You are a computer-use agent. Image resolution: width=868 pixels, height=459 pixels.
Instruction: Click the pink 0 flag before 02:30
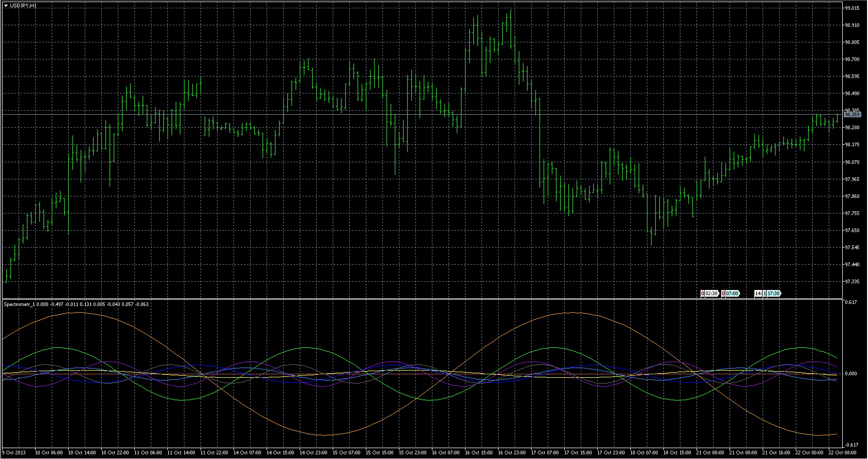[703, 294]
